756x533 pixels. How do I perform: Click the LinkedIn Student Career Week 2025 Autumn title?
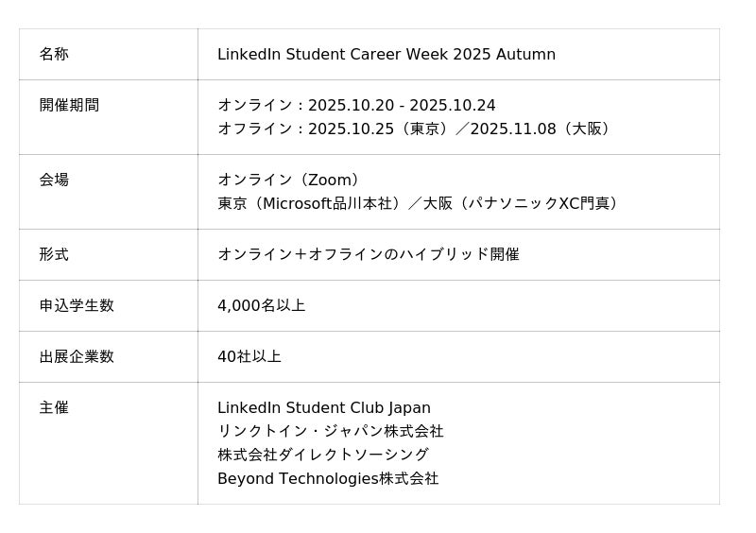click(386, 55)
